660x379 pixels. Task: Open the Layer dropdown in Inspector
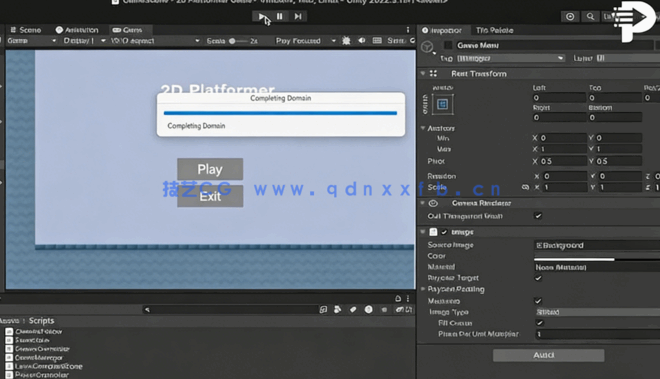[x=627, y=58]
